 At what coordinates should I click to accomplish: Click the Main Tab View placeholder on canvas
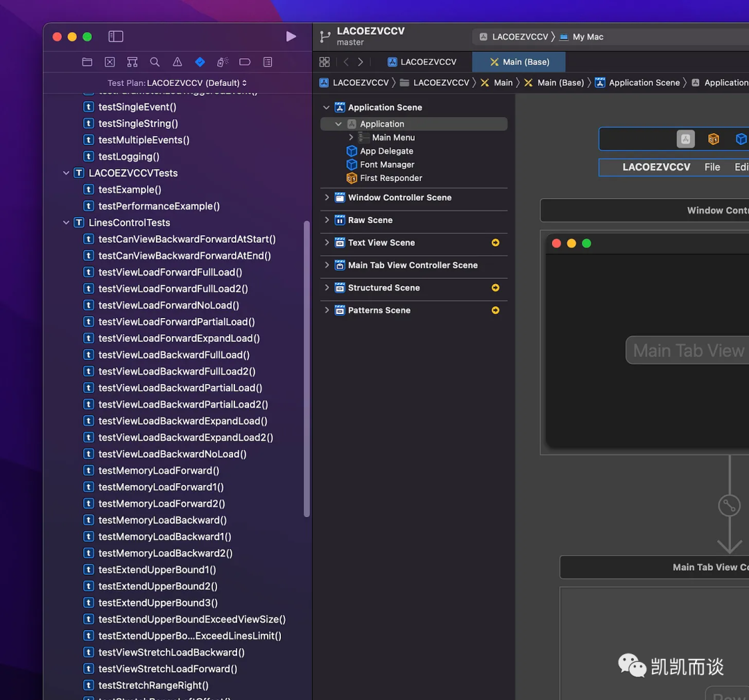point(687,351)
